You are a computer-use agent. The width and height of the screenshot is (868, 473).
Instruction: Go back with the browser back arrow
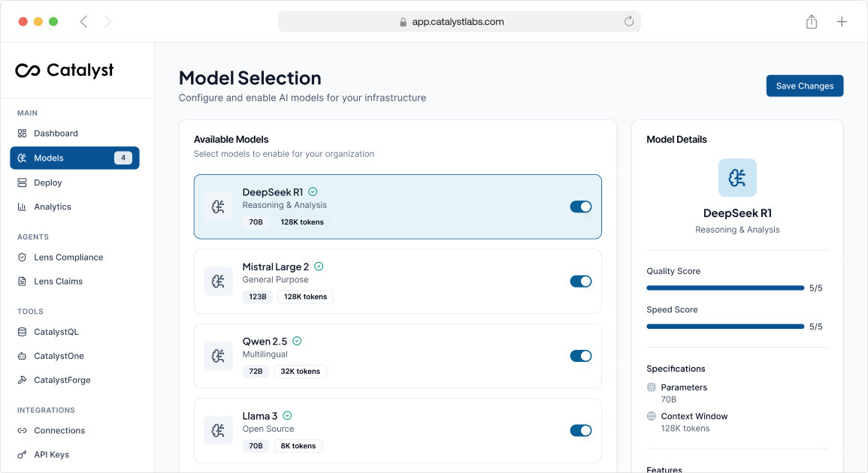pyautogui.click(x=84, y=22)
